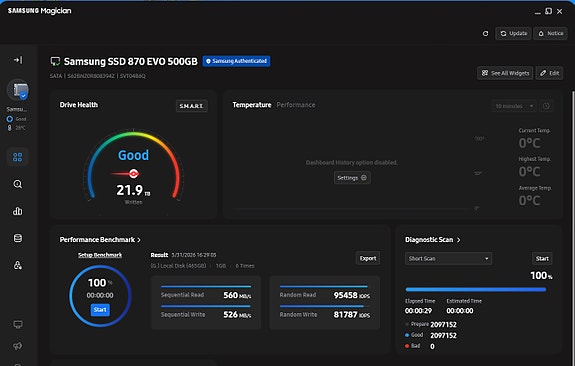Viewport: 575px width, 366px height.
Task: Click the Sequential Read progress bar
Action: [206, 286]
